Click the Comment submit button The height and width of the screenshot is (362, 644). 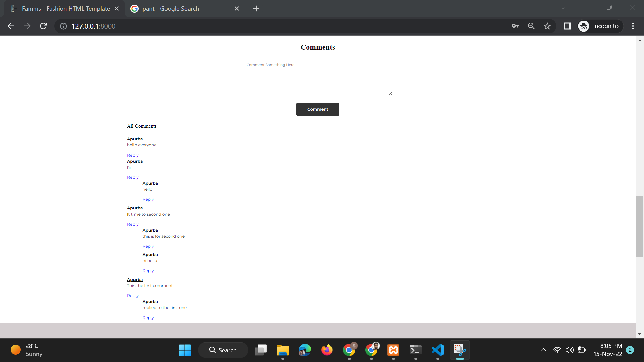coord(317,109)
